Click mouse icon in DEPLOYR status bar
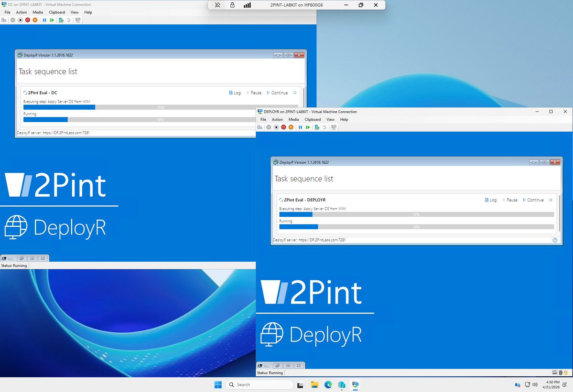The image size is (573, 392). (561, 372)
